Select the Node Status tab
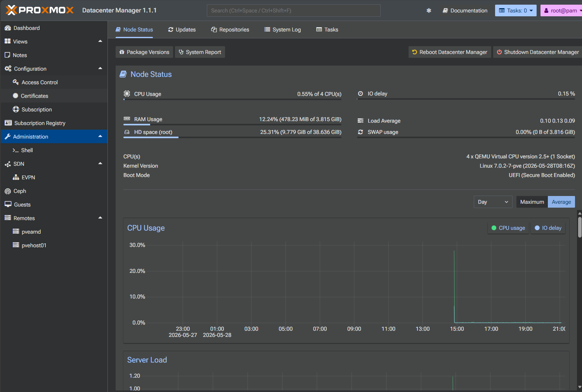Viewport: 582px width, 392px height. tap(134, 29)
